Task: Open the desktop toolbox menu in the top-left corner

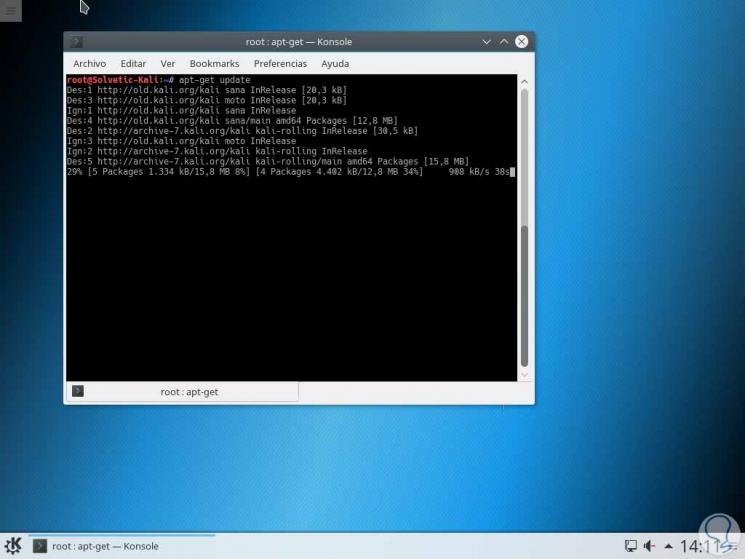Action: click(10, 10)
